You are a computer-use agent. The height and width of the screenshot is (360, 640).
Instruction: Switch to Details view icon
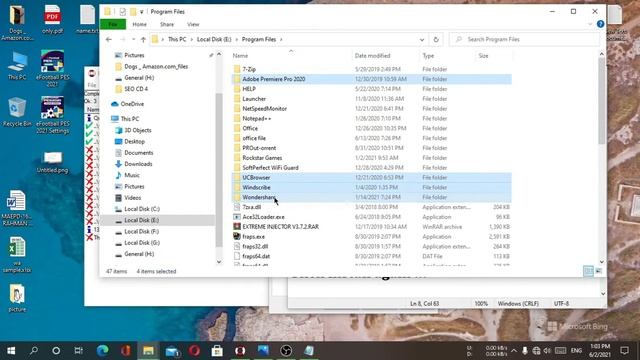tap(588, 271)
